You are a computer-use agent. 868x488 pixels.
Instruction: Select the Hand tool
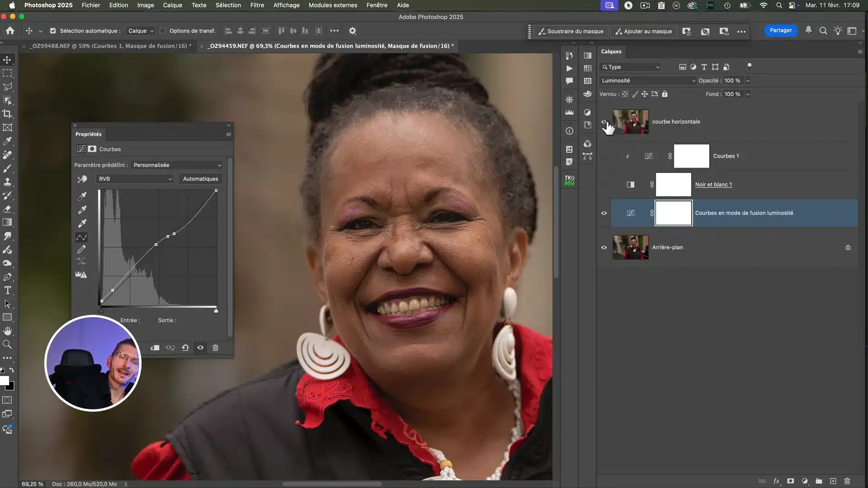[7, 331]
